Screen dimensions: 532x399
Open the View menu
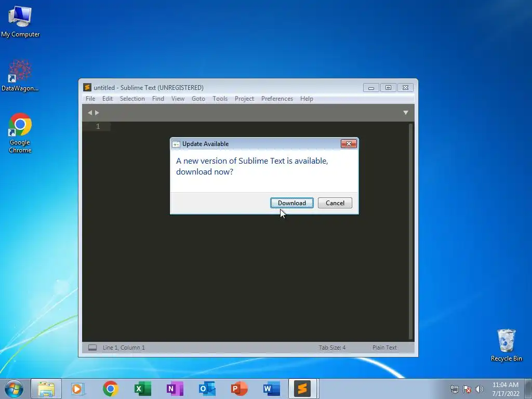[178, 99]
